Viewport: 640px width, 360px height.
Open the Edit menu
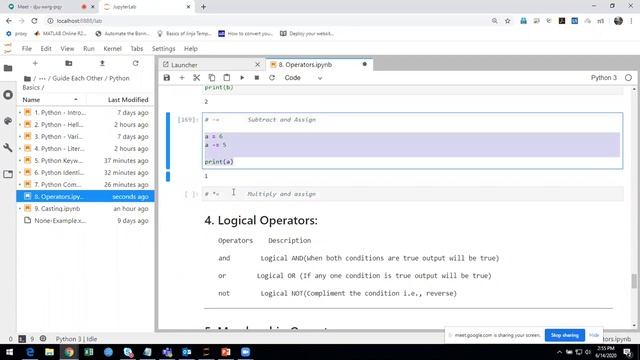click(x=46, y=49)
